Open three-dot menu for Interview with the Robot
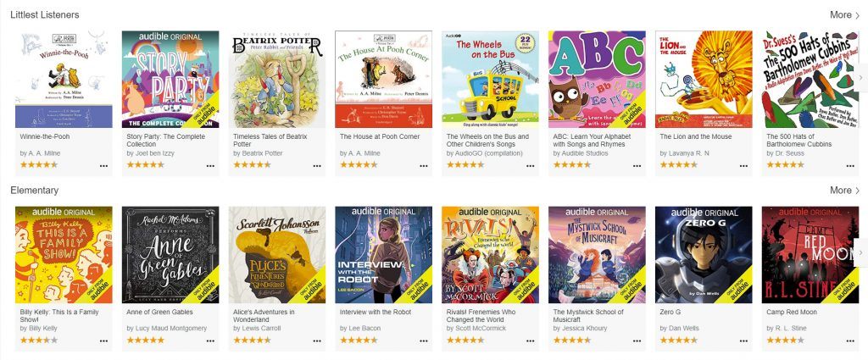Image resolution: width=868 pixels, height=360 pixels. tap(424, 341)
